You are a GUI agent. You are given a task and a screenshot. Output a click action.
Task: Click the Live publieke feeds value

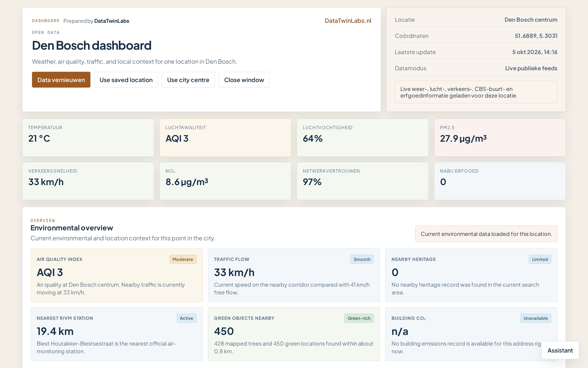[531, 68]
